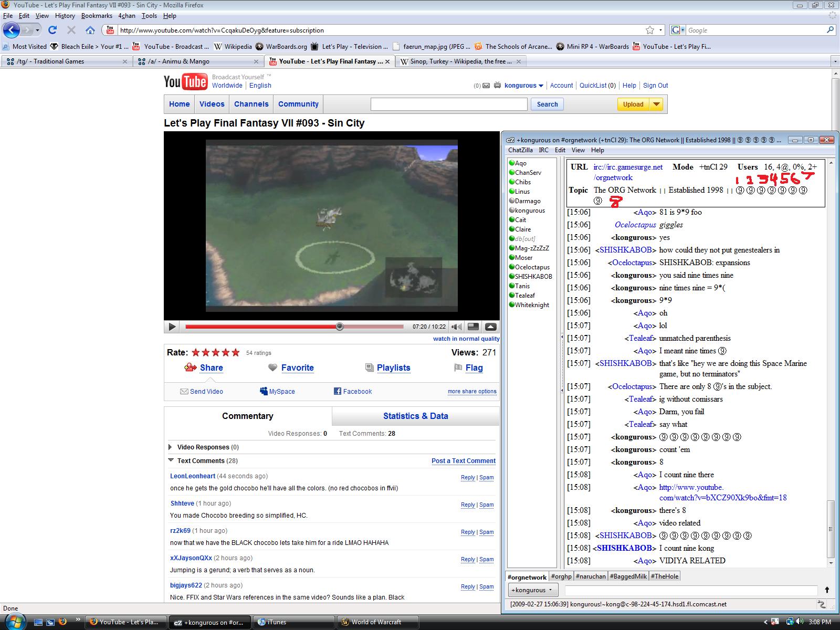840x630 pixels.
Task: Click the ChatZilla message input box
Action: (x=690, y=590)
